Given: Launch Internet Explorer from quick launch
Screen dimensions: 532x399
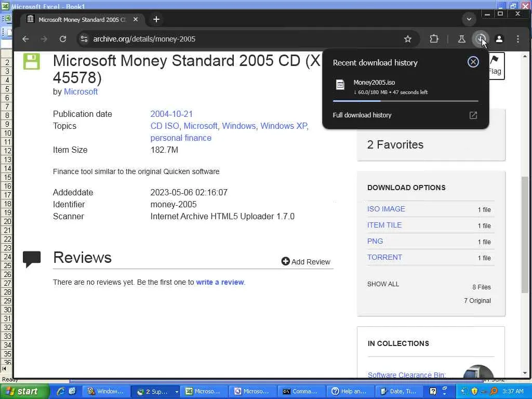Looking at the screenshot, I should tap(61, 391).
